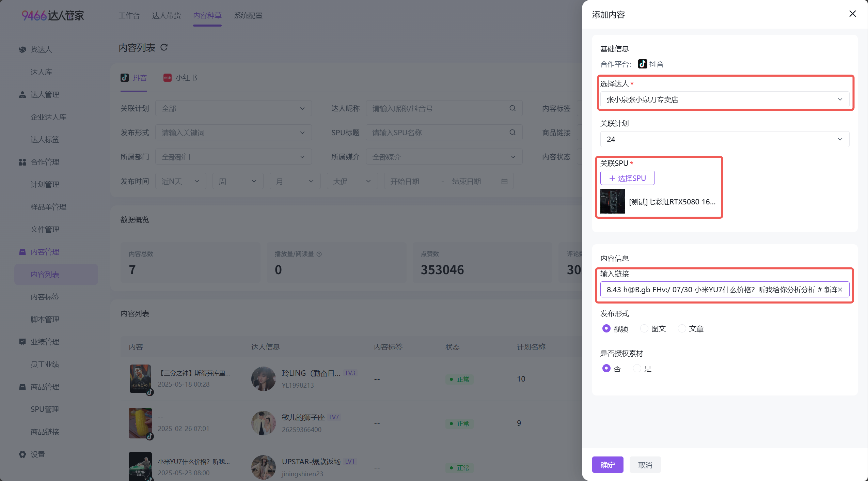Click the 取消 button
868x481 pixels.
(x=645, y=465)
